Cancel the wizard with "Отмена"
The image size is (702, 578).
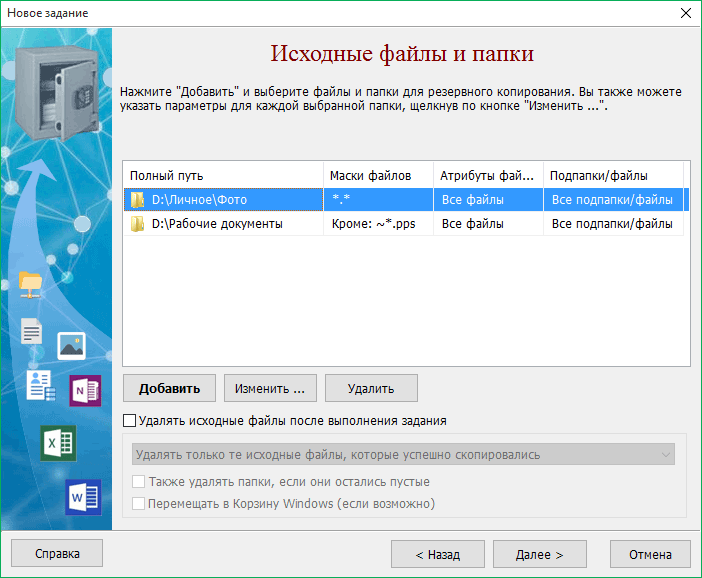(x=650, y=554)
